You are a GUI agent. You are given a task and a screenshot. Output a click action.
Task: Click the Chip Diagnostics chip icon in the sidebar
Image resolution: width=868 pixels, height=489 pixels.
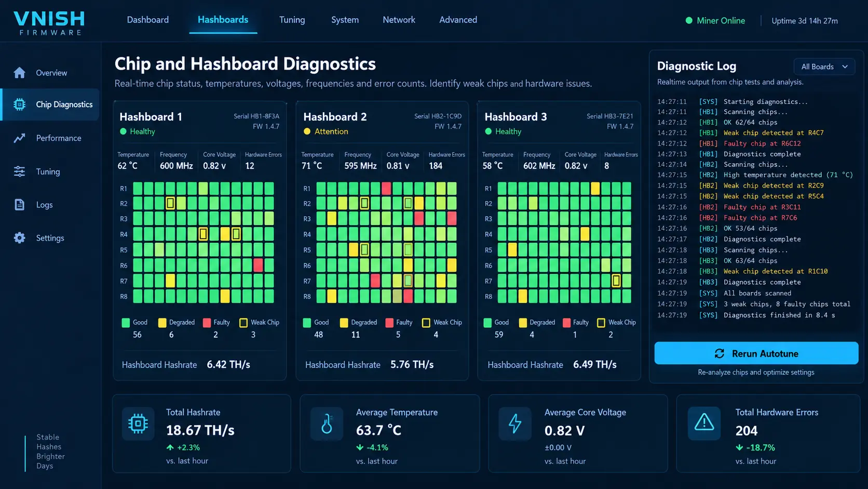20,104
